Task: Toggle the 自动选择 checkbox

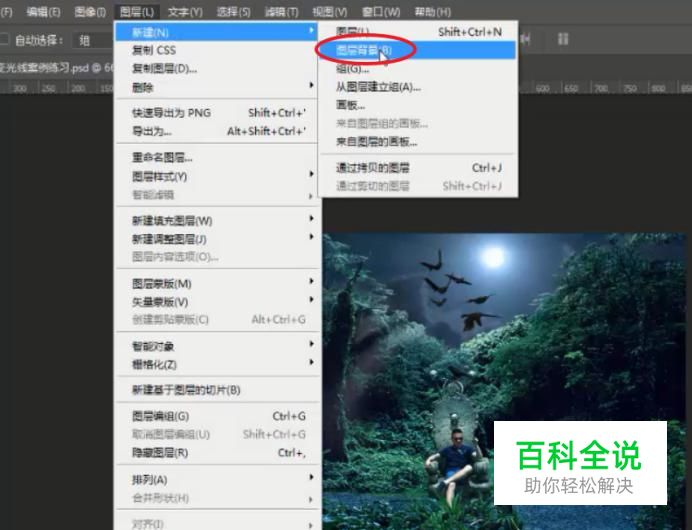Action: [4, 40]
